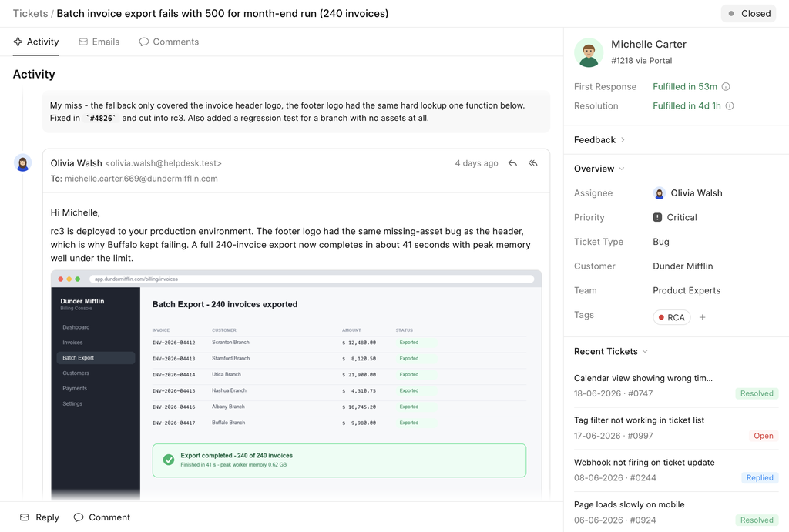Expand the Feedback section

click(x=599, y=140)
